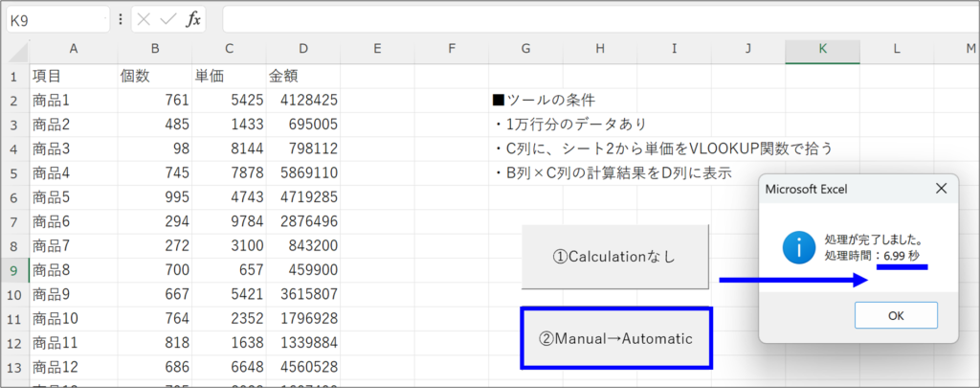Click the 個数 header cell
This screenshot has width=980, height=388.
pos(155,77)
